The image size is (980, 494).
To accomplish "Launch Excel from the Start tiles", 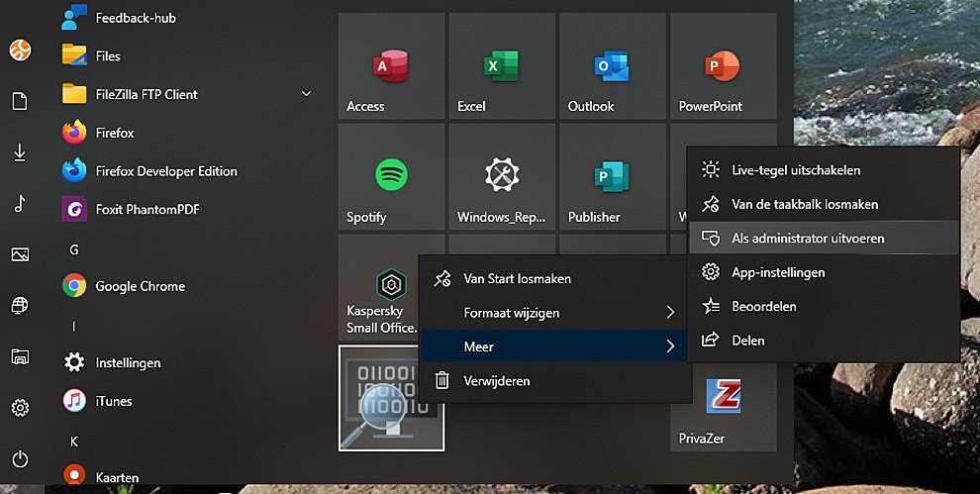I will [x=502, y=65].
